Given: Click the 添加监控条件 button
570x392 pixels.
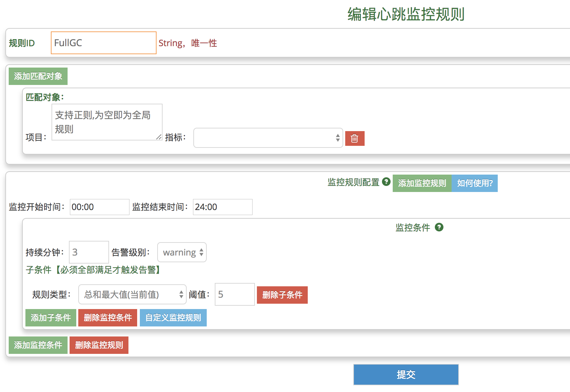Looking at the screenshot, I should point(38,345).
